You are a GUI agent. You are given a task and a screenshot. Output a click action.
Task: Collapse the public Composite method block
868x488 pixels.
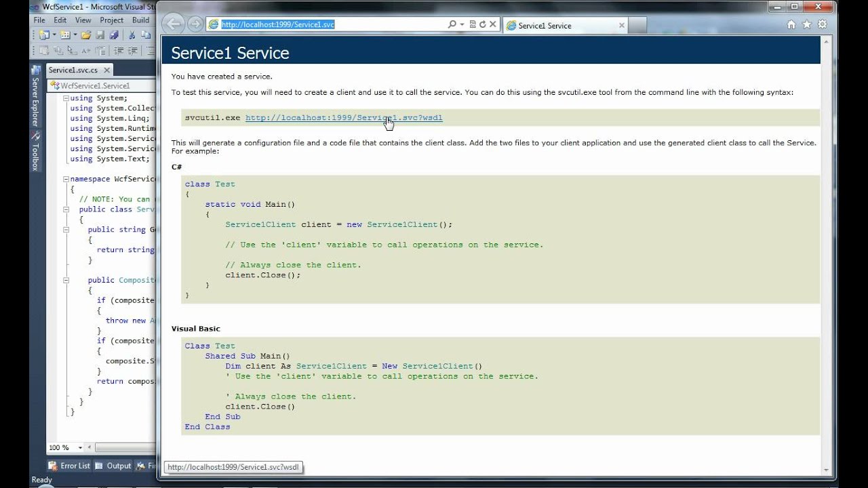(66, 280)
